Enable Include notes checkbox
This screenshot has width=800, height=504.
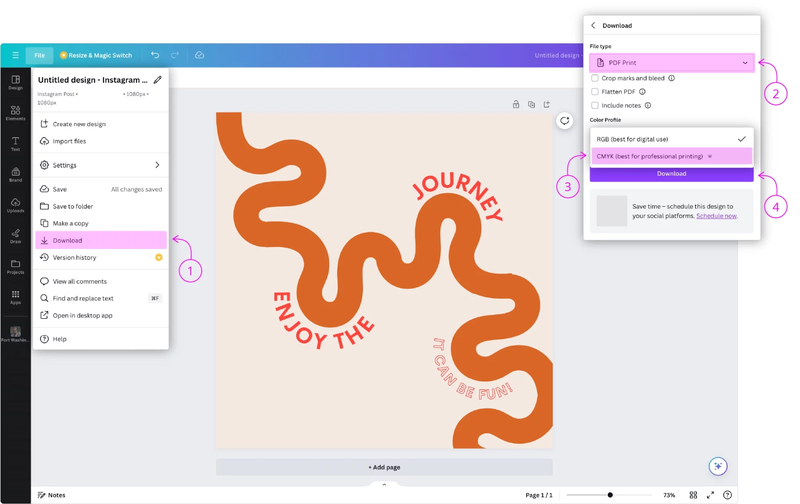coord(595,106)
